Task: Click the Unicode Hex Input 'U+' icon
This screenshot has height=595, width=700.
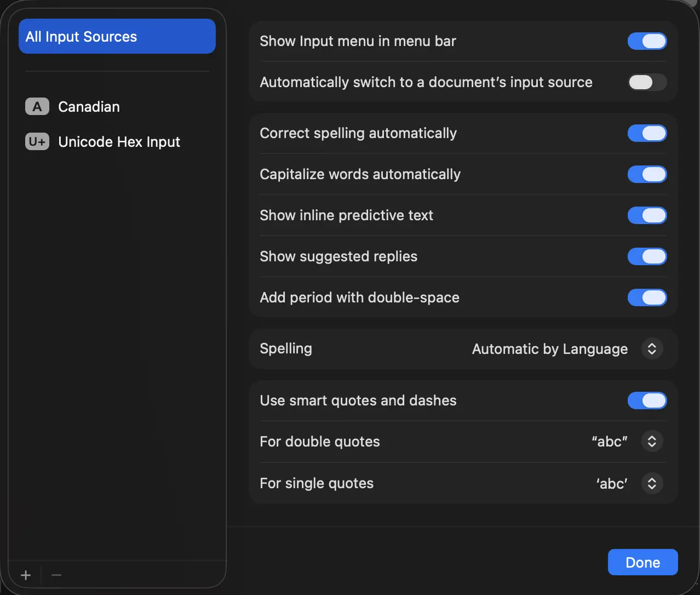Action: (x=37, y=142)
